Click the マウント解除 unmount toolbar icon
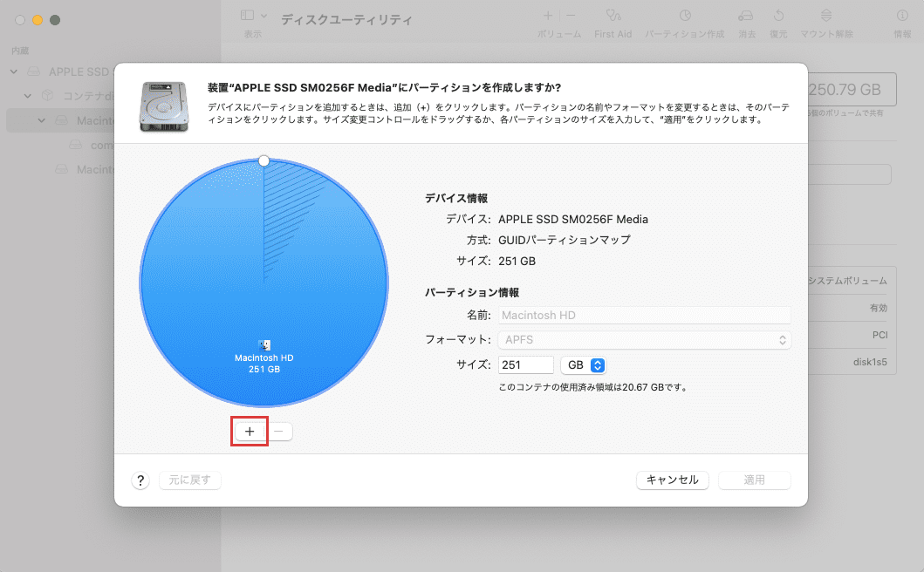This screenshot has height=572, width=924. (826, 16)
